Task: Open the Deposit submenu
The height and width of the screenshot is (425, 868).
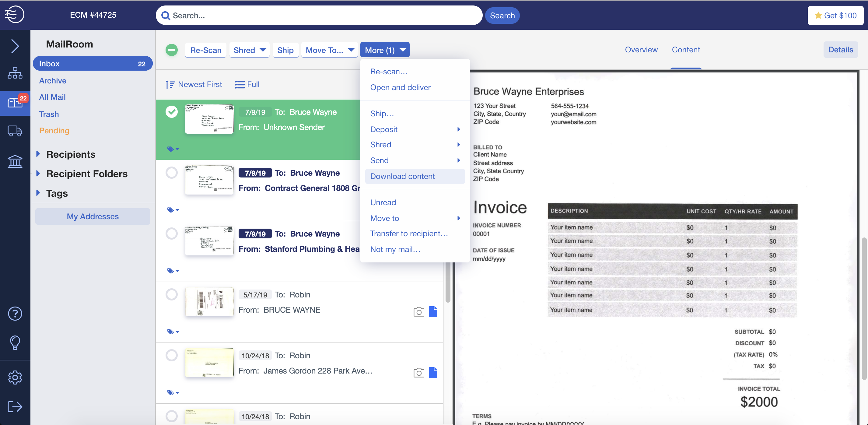Action: tap(415, 129)
